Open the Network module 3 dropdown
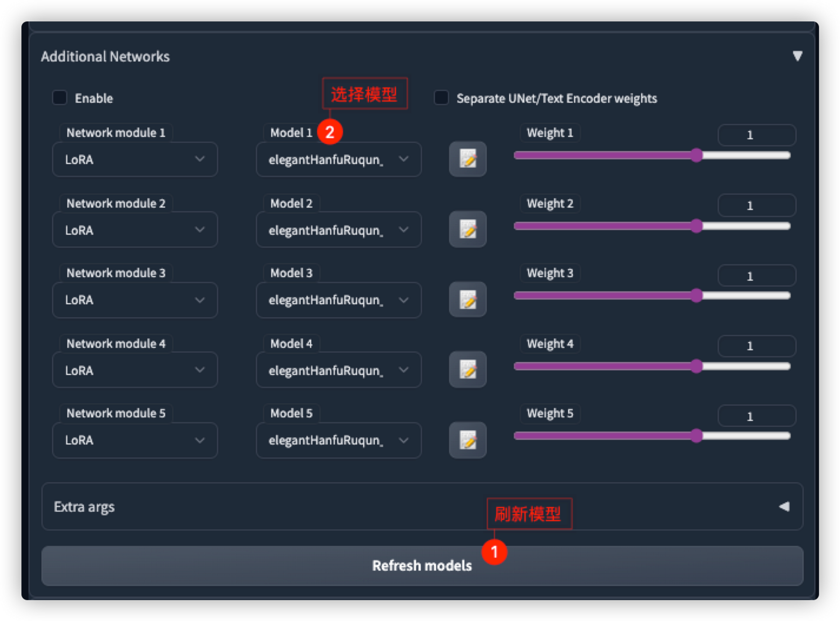Screen dimensions: 840x621 pos(134,300)
